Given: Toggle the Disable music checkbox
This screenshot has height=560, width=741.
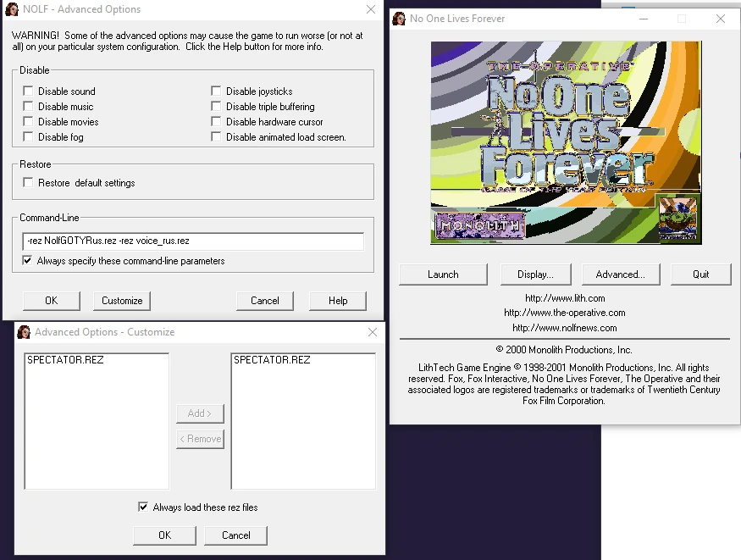Looking at the screenshot, I should pyautogui.click(x=28, y=106).
